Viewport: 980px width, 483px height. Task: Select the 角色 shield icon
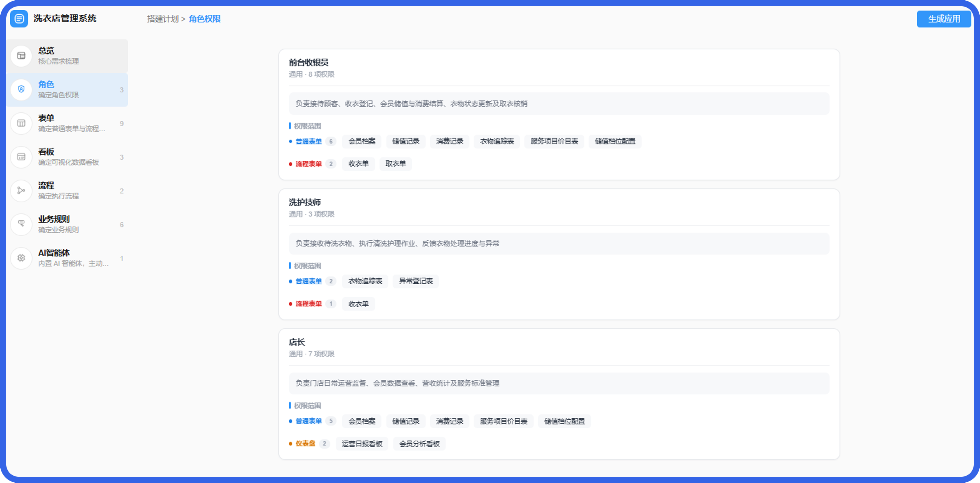[x=21, y=89]
